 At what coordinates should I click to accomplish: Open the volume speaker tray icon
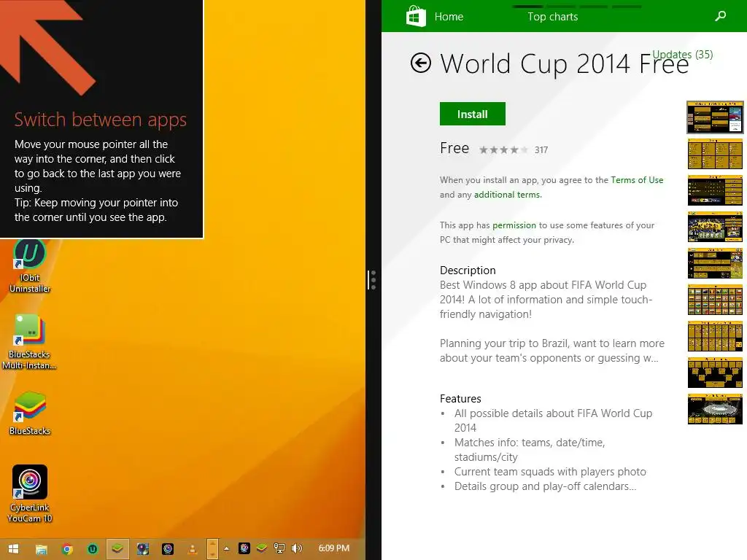coord(296,548)
